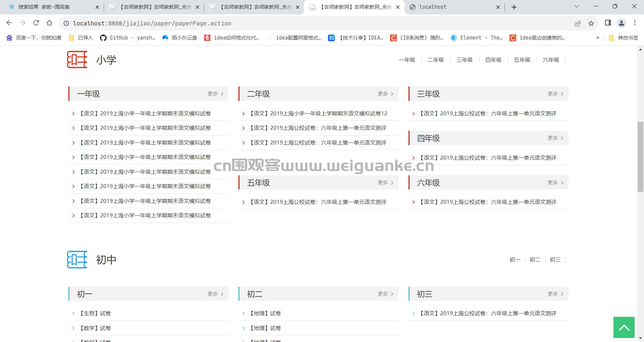The height and width of the screenshot is (342, 644).
Task: Open the paper link under 五年级
Action: click(318, 202)
